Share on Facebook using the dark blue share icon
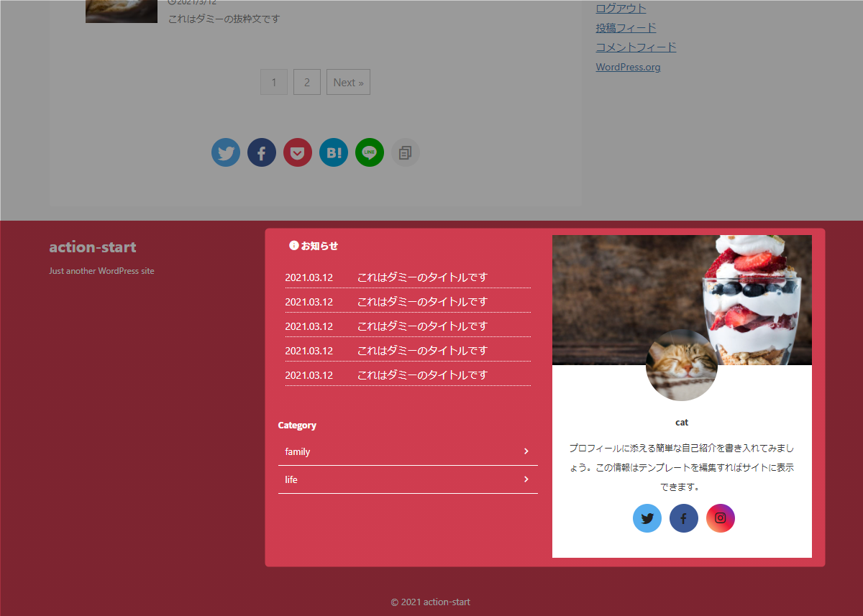Viewport: 863px width, 616px height. 262,152
